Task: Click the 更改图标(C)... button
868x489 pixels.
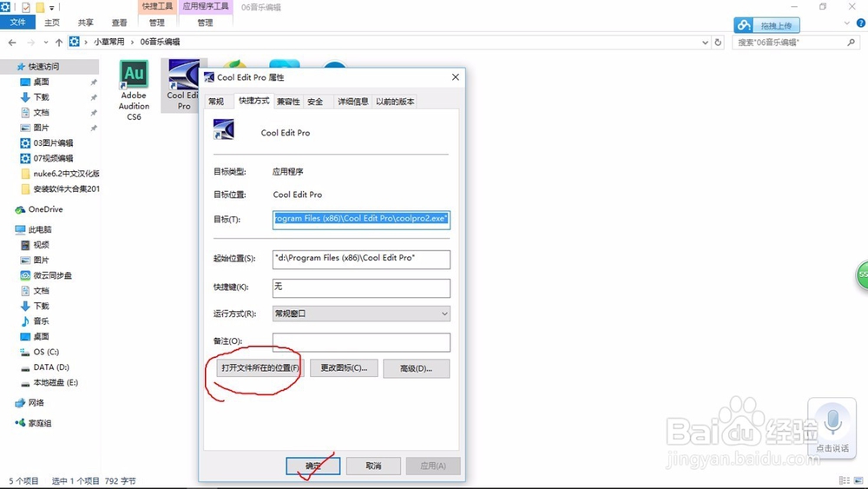Action: (x=344, y=368)
